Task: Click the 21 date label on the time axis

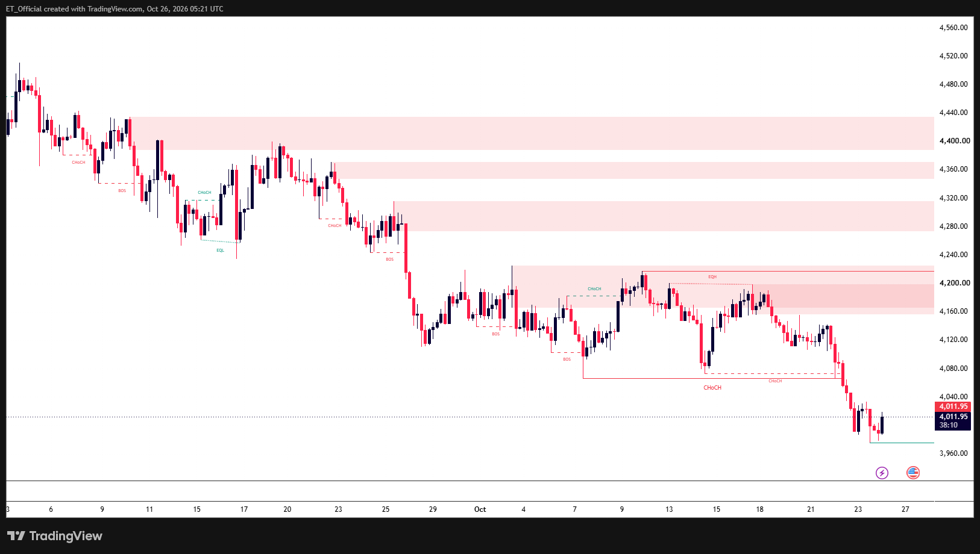Action: [811, 509]
